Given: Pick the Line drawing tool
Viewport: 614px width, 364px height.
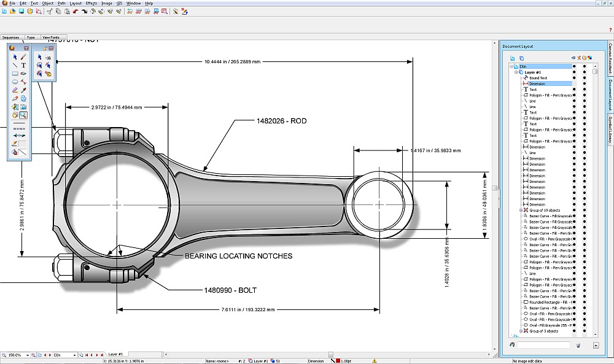Looking at the screenshot, I should [15, 65].
